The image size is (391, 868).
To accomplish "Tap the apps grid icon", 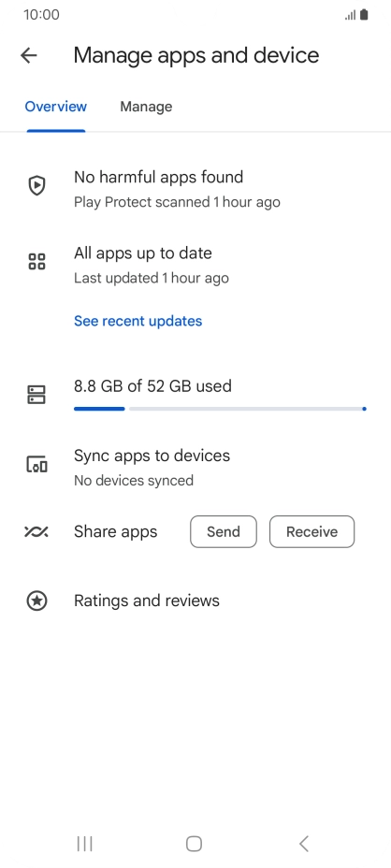I will (36, 261).
